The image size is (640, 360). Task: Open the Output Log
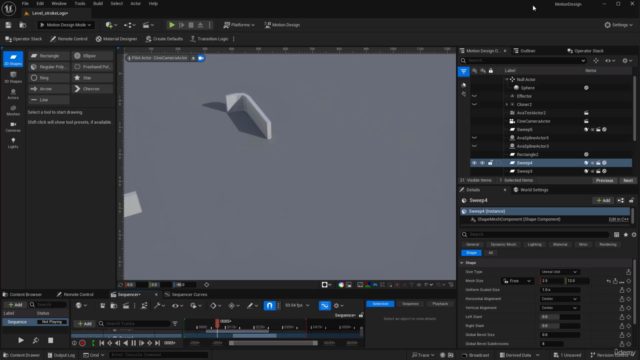tap(61, 355)
